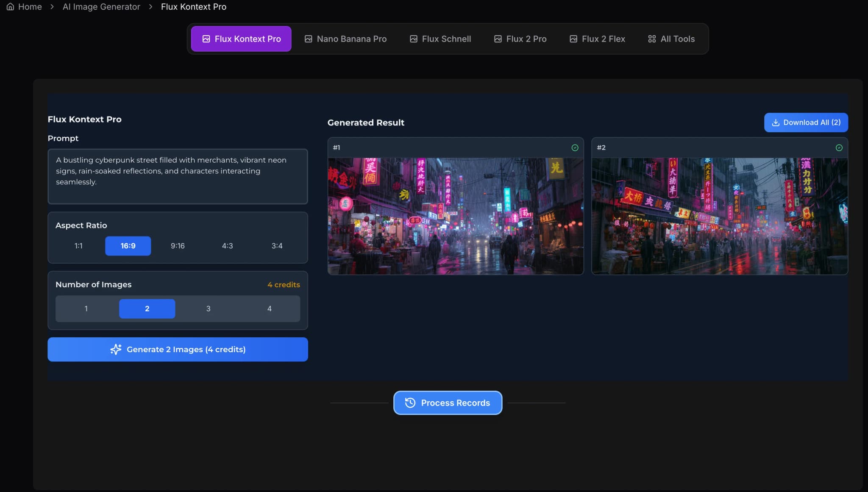Click green checkmark on result #1
The height and width of the screenshot is (492, 868).
[x=575, y=148]
